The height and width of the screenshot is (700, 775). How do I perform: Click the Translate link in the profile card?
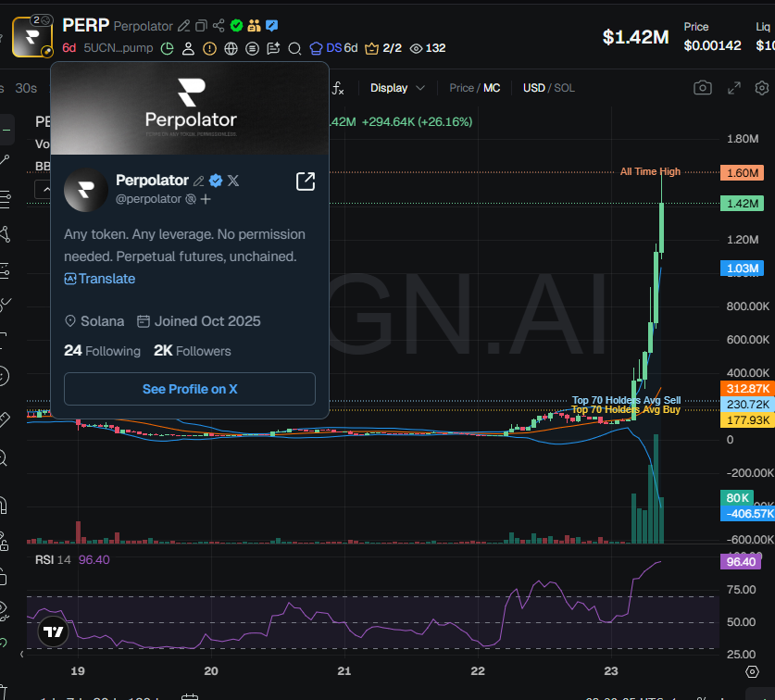click(100, 278)
